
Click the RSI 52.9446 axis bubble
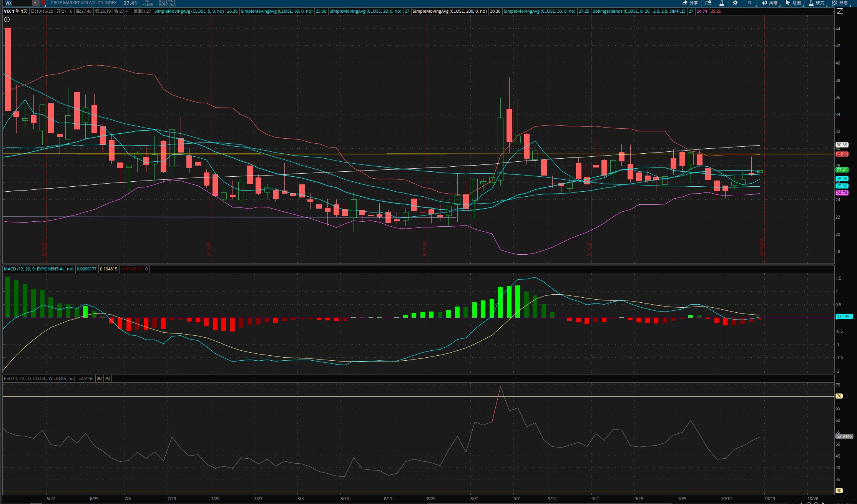coord(844,436)
